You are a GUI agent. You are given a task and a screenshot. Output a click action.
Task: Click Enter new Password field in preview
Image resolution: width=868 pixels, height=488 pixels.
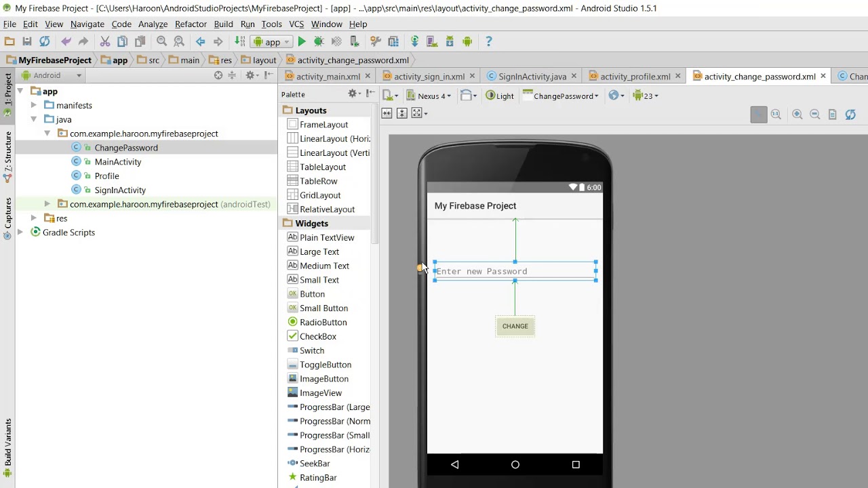[515, 271]
